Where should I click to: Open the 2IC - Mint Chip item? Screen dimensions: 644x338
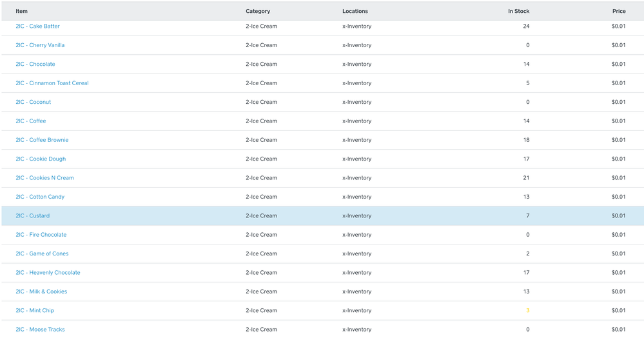point(35,311)
